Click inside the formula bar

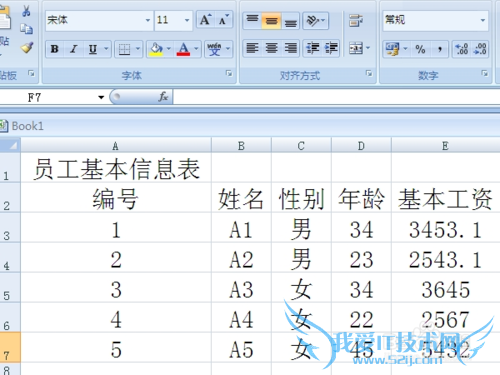click(336, 97)
